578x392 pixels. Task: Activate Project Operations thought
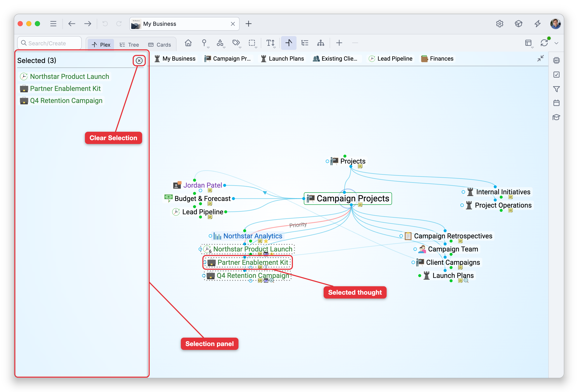pyautogui.click(x=503, y=205)
